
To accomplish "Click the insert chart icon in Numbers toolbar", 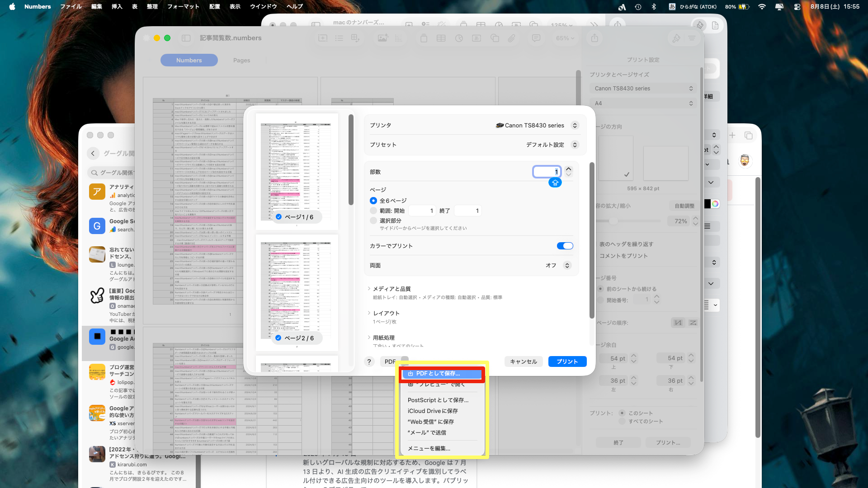I will 459,38.
